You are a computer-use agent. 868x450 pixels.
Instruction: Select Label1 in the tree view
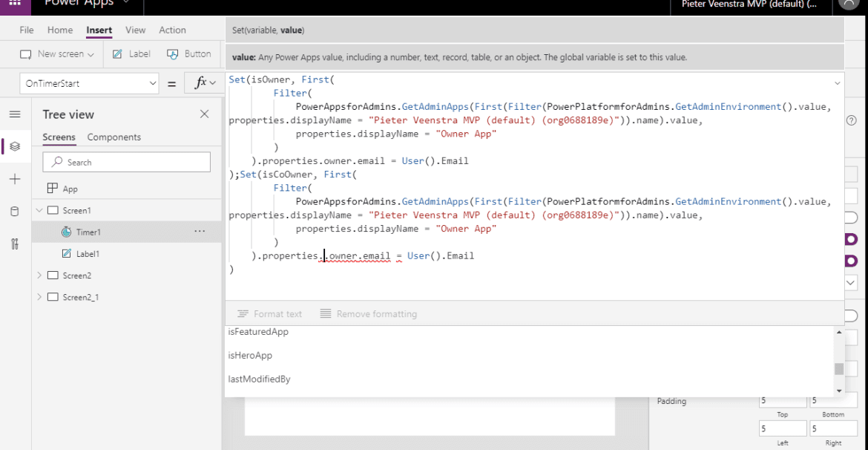point(88,254)
